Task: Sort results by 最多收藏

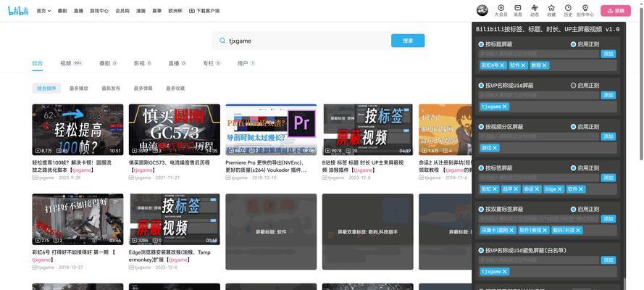Action: point(175,88)
